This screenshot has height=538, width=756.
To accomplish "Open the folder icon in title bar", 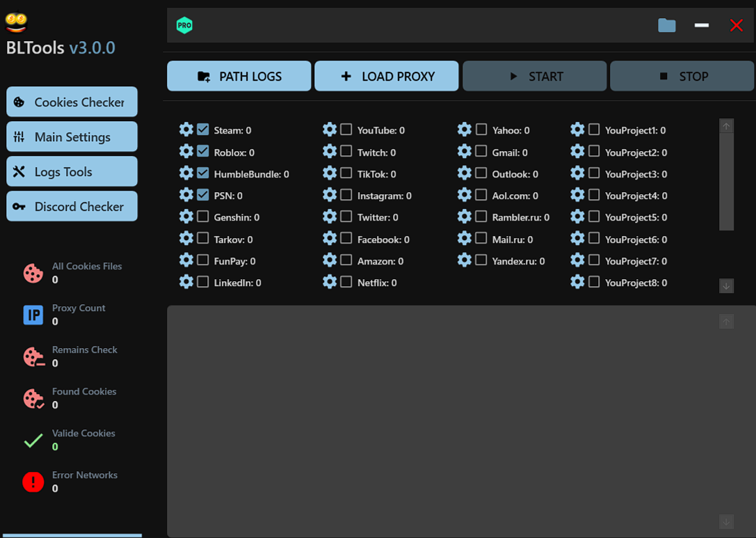I will 666,26.
